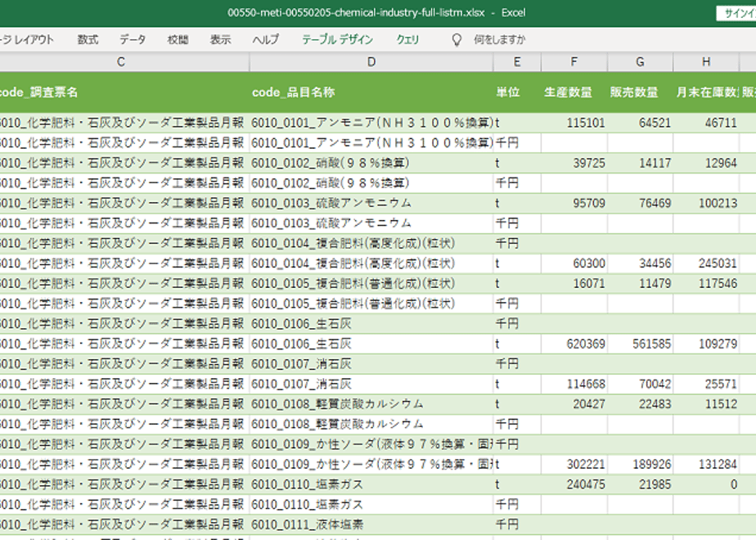
Task: Click 6010_0108_軽質炭酸カルシウム cell in 千円 row
Action: [x=371, y=425]
